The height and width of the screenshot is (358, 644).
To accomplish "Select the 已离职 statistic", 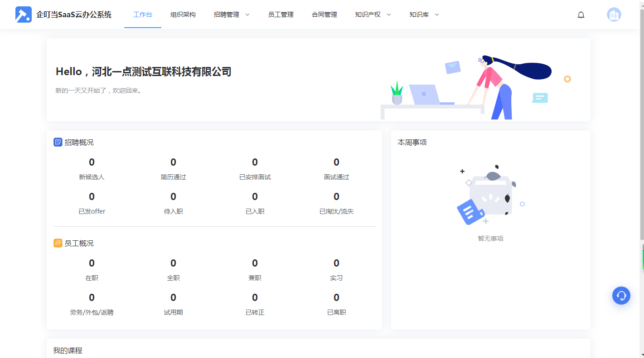I will click(336, 305).
